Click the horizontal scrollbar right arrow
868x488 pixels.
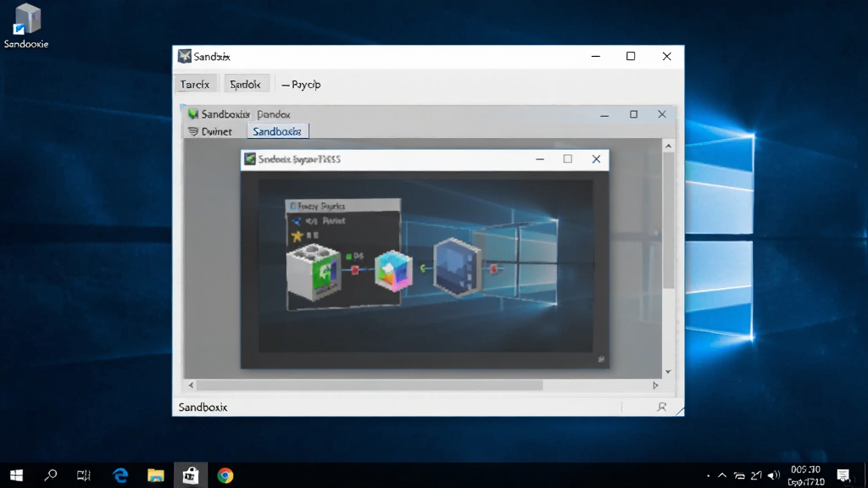[655, 385]
